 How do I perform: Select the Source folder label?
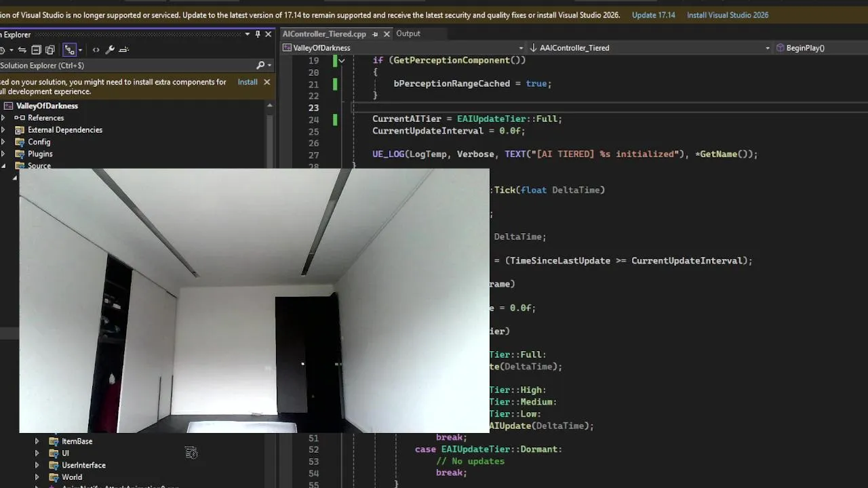click(x=39, y=165)
